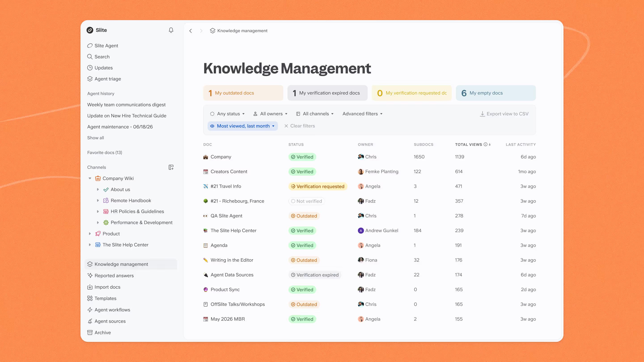The height and width of the screenshot is (362, 644).
Task: Open the Advanced filters dropdown
Action: pyautogui.click(x=362, y=114)
